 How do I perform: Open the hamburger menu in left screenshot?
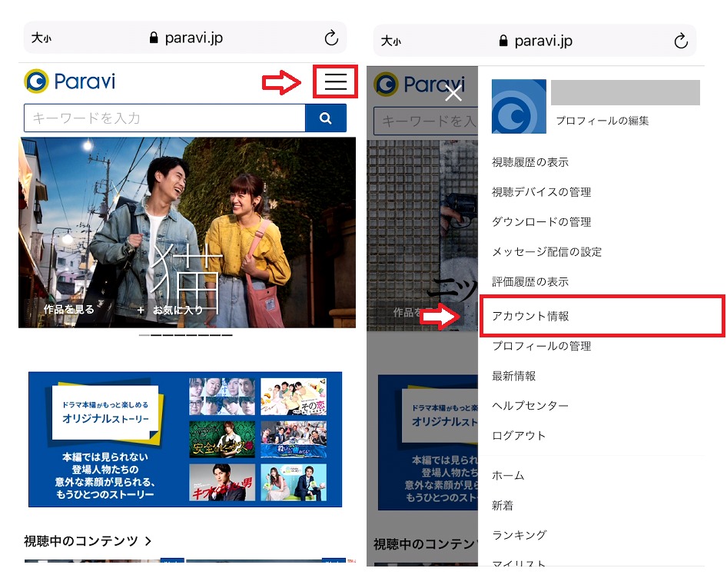tap(336, 81)
